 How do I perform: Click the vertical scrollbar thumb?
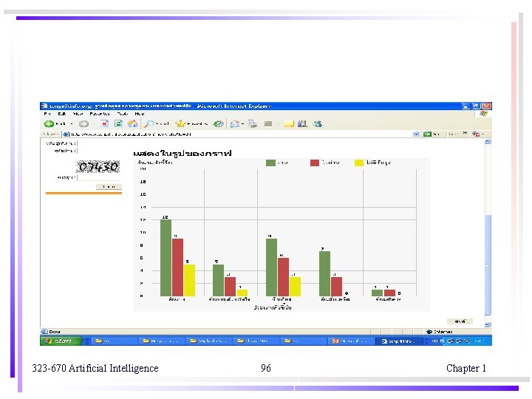point(488,265)
